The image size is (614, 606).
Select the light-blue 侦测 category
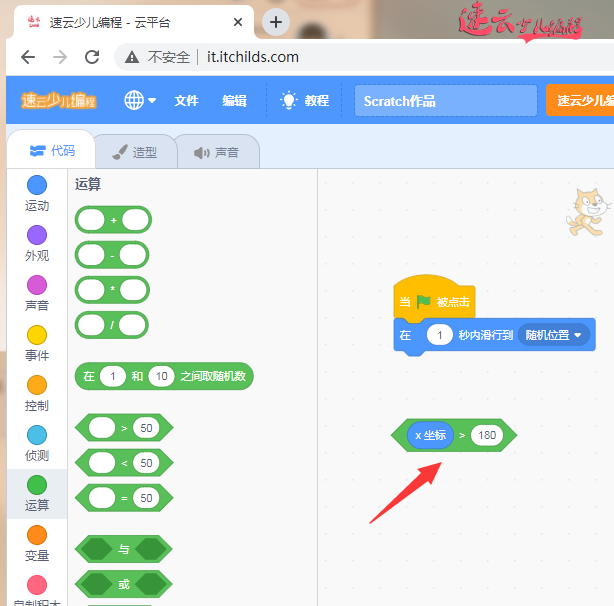pos(37,444)
